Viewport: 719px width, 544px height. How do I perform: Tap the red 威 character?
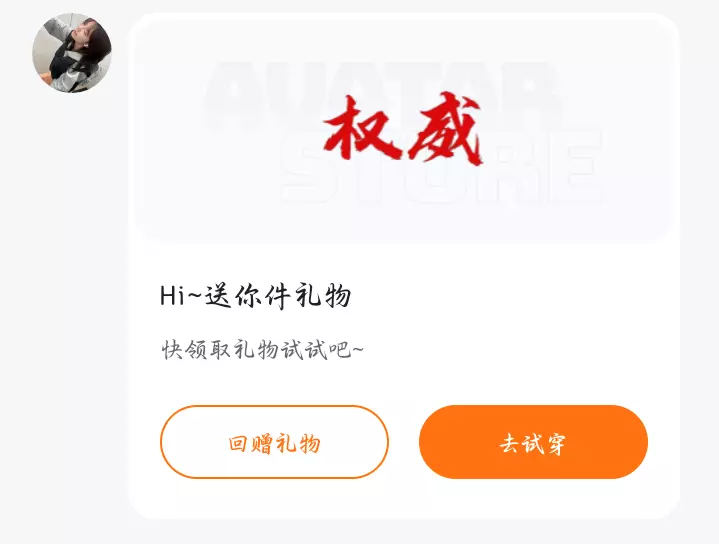pos(446,129)
